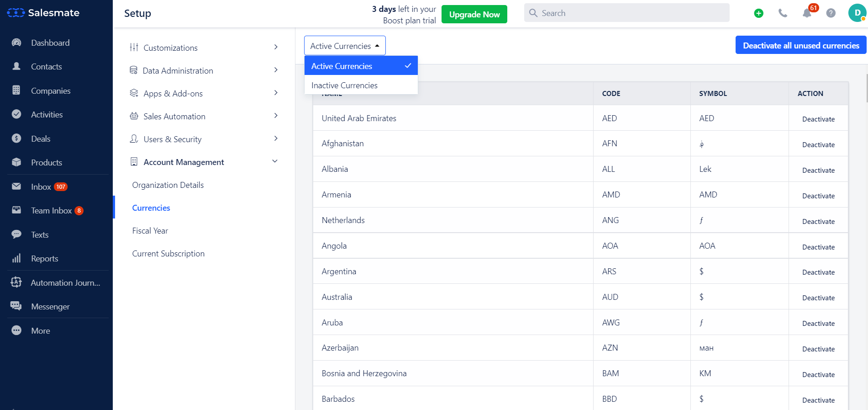Open the phone dialer icon
Viewport: 868px width, 410px height.
pyautogui.click(x=783, y=13)
